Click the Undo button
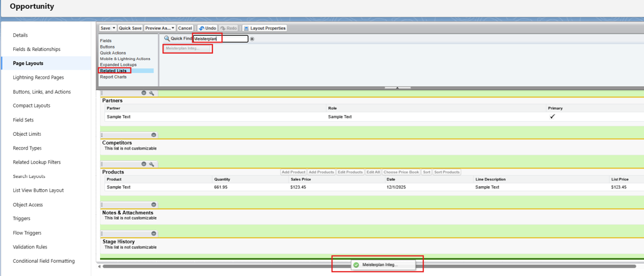This screenshot has width=644, height=276. click(x=208, y=28)
